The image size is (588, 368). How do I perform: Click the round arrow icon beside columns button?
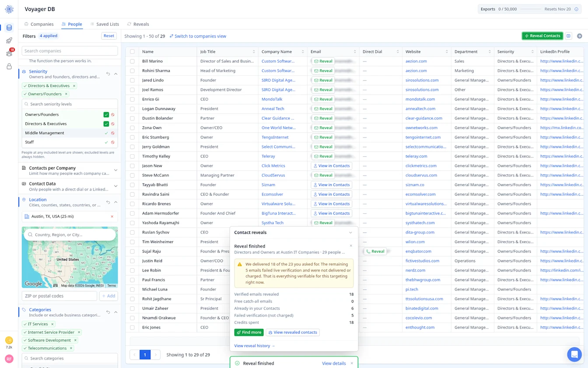click(x=580, y=36)
